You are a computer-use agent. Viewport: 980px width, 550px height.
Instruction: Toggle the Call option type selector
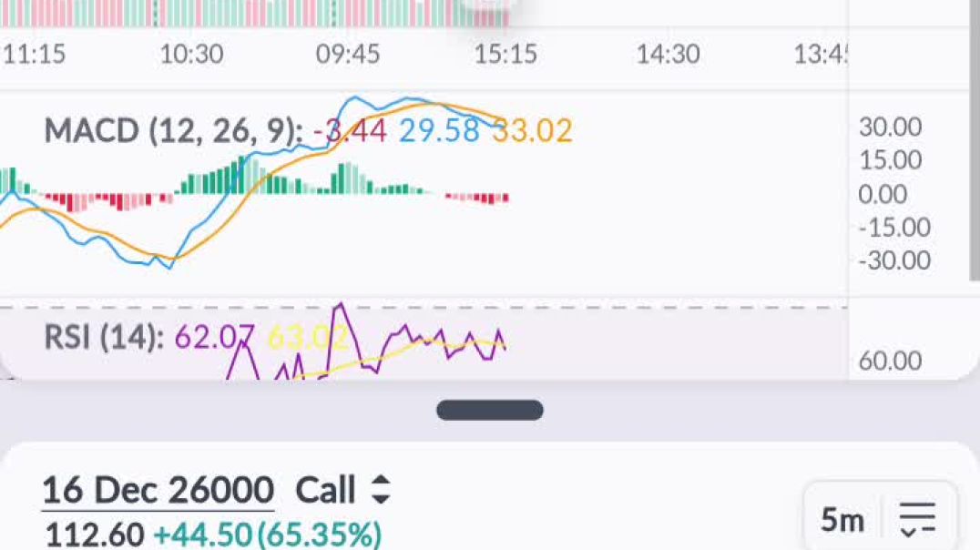pos(323,490)
